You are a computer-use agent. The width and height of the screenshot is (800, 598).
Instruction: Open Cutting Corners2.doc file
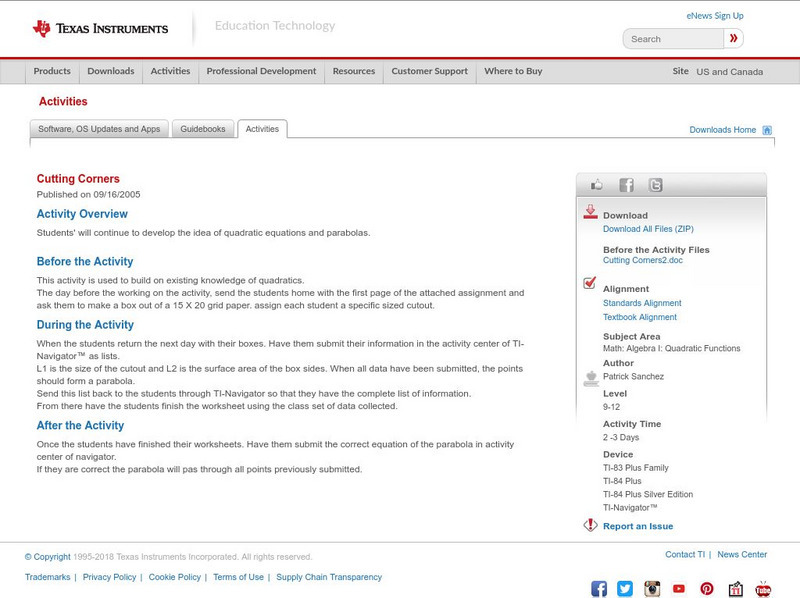[642, 260]
